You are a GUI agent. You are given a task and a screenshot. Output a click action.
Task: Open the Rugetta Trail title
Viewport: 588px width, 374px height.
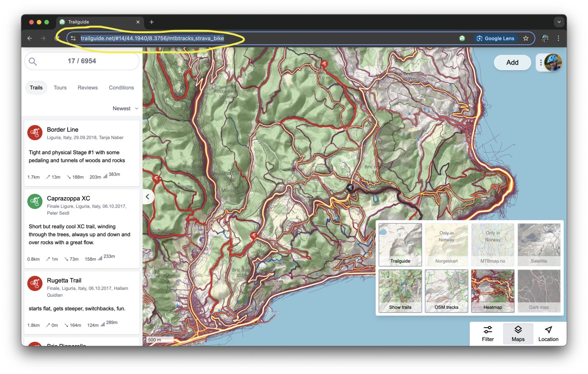pos(64,281)
